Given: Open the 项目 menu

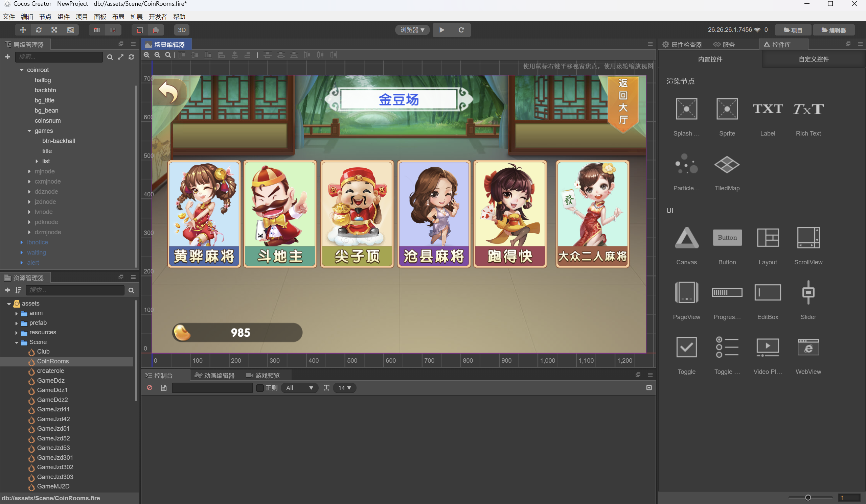Looking at the screenshot, I should [x=82, y=17].
